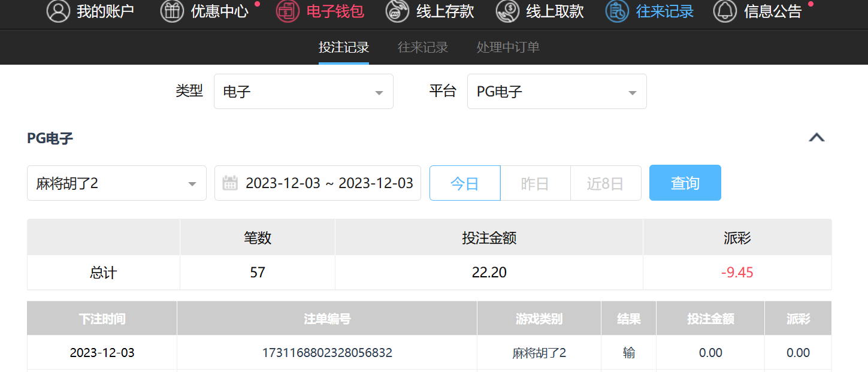868x372 pixels.
Task: Click the calendar icon in date field
Action: point(230,183)
